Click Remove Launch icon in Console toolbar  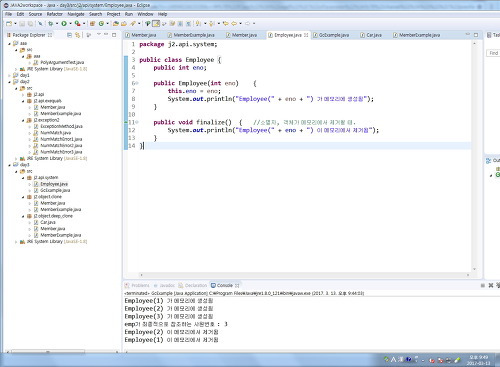pos(491,285)
